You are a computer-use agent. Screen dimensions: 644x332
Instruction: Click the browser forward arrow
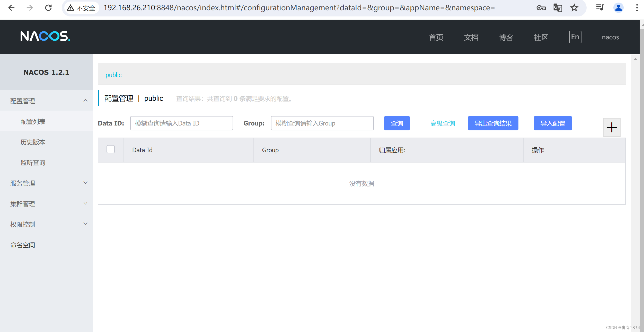tap(30, 8)
